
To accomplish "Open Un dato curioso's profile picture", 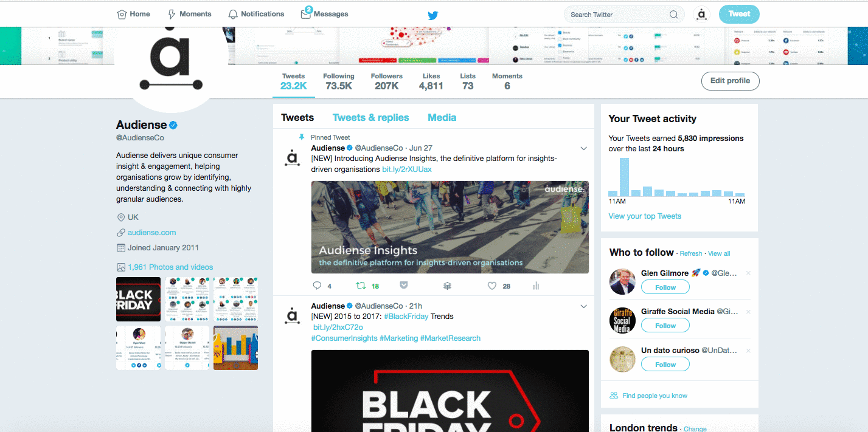I will [x=622, y=358].
